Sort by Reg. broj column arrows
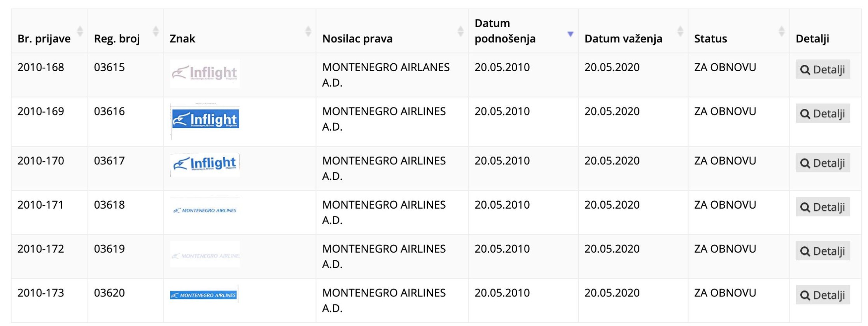 coord(156,31)
